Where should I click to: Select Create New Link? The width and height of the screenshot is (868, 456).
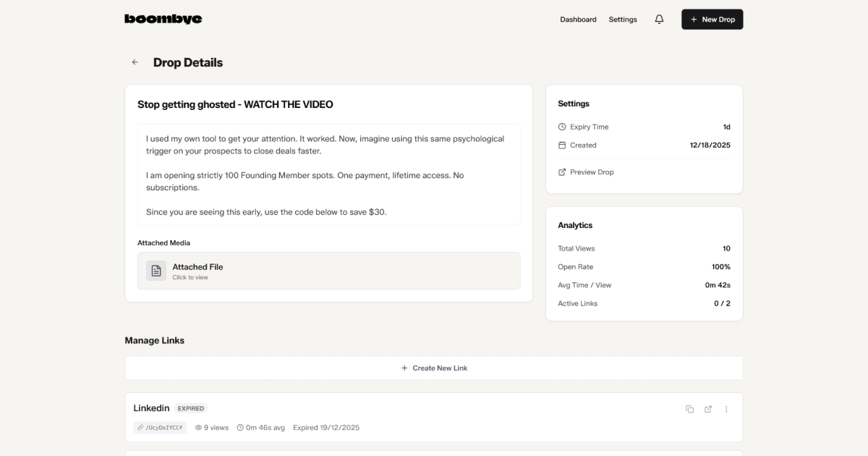click(x=434, y=368)
